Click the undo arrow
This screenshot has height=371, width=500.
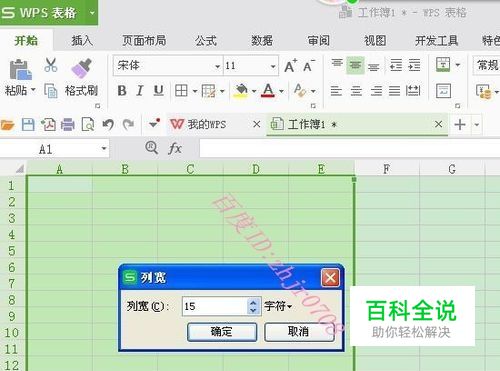(x=108, y=125)
